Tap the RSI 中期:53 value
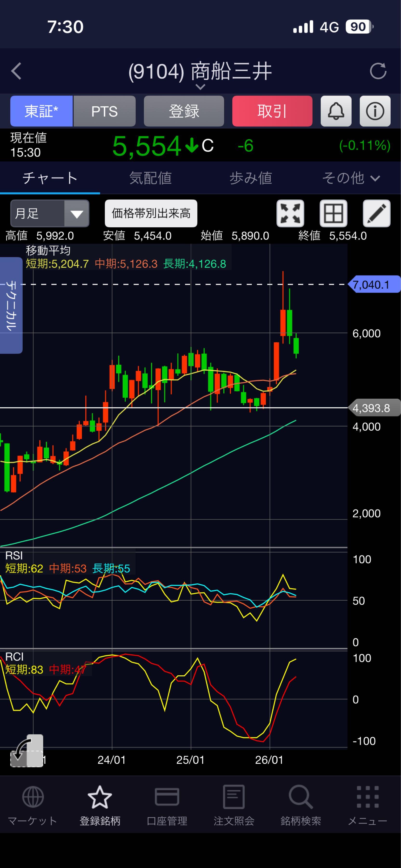 point(68,569)
